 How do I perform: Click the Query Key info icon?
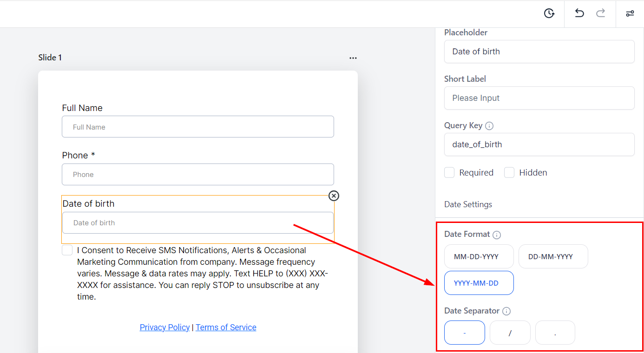[x=489, y=126]
